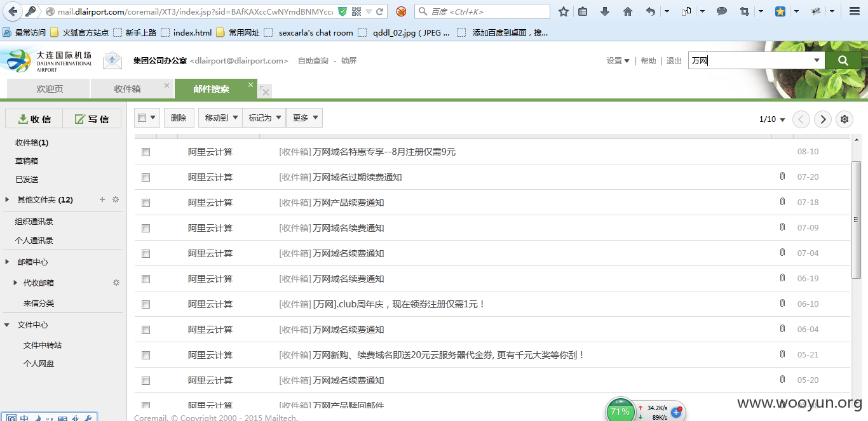The width and height of the screenshot is (868, 421).
Task: Go to next page of search results
Action: [x=823, y=119]
